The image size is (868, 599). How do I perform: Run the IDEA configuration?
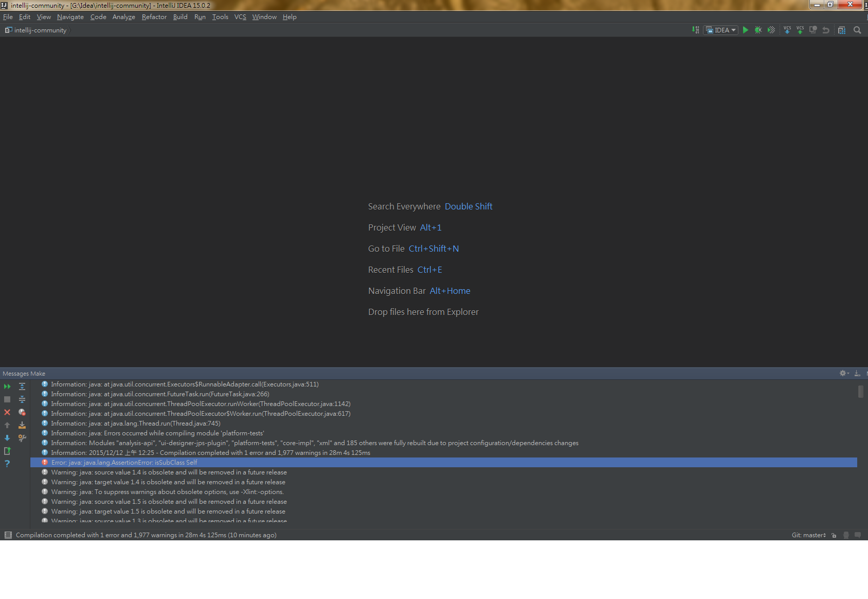point(746,29)
